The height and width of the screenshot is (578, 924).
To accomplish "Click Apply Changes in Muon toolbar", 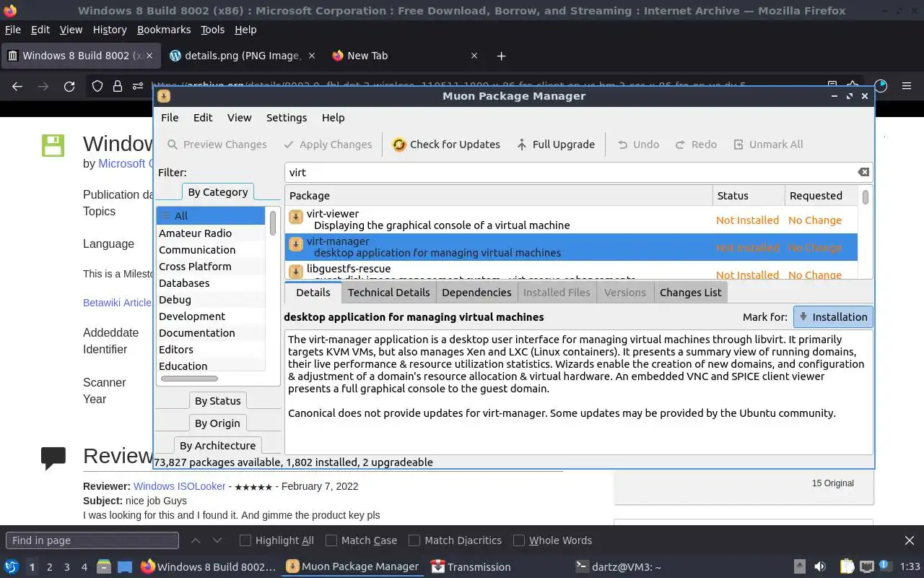I will click(x=328, y=144).
